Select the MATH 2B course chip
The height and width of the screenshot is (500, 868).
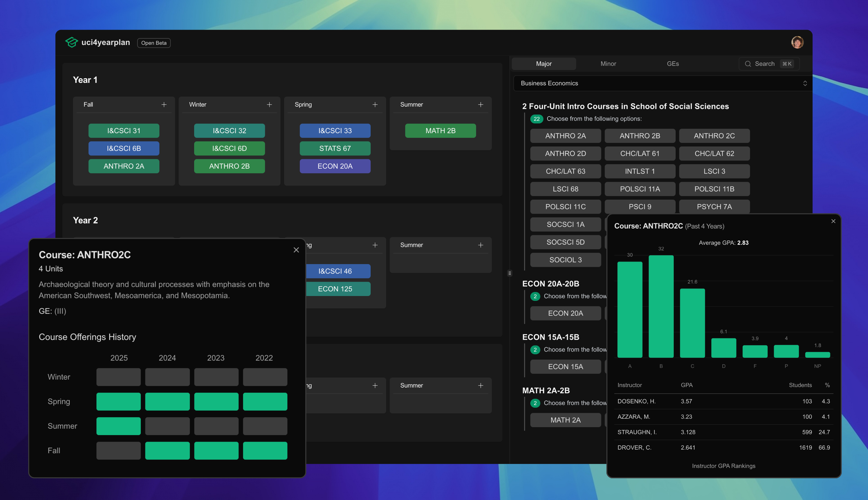point(440,130)
